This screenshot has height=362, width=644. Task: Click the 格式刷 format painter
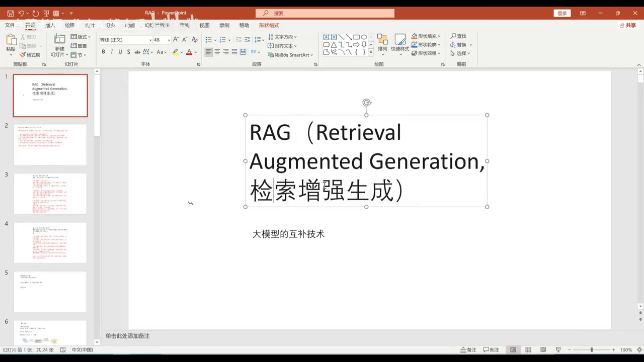click(30, 55)
